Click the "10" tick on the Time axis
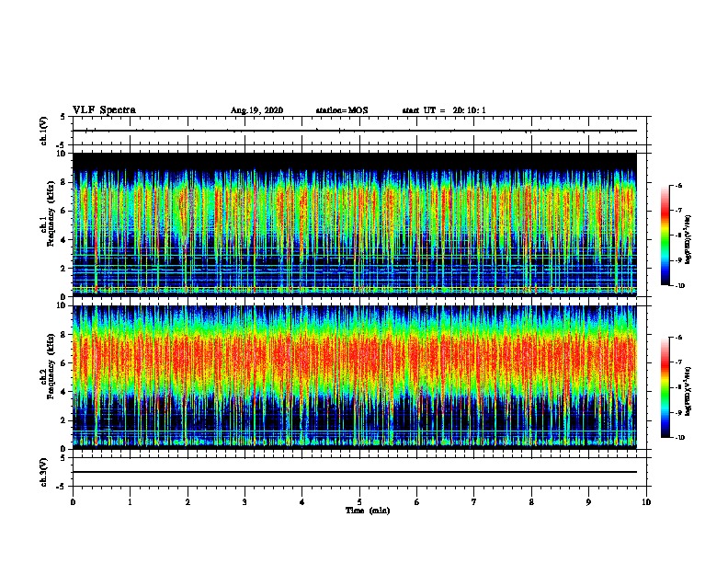This screenshot has height=563, width=728. (x=646, y=502)
